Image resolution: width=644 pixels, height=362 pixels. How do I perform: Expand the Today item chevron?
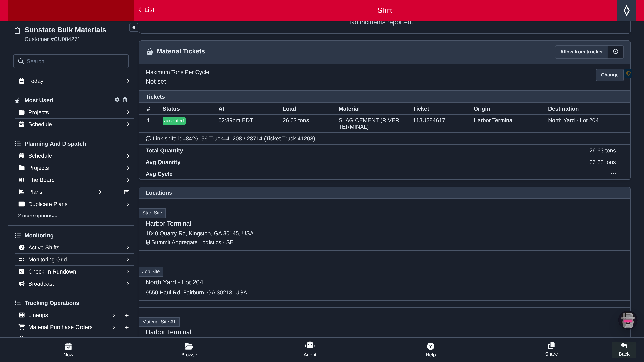click(128, 81)
